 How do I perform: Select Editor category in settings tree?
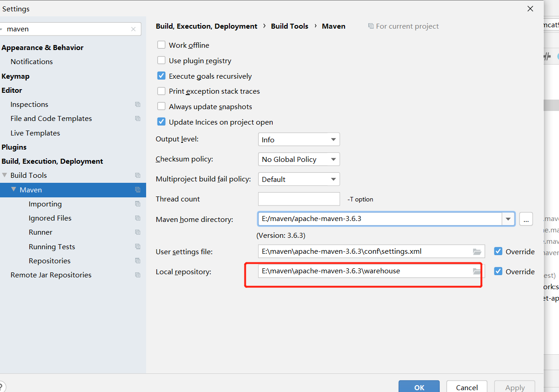[x=12, y=90]
